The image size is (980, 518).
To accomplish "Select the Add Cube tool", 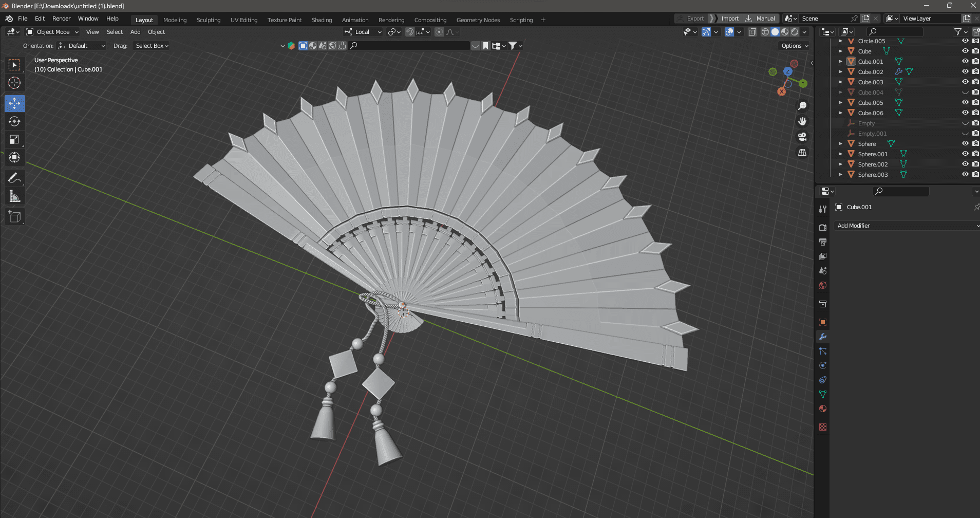I will click(14, 217).
